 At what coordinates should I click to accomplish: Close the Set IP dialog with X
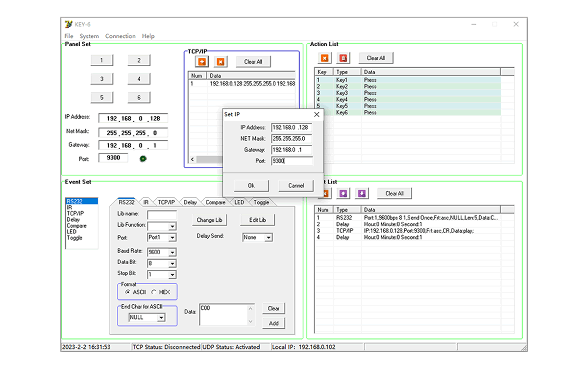point(317,114)
